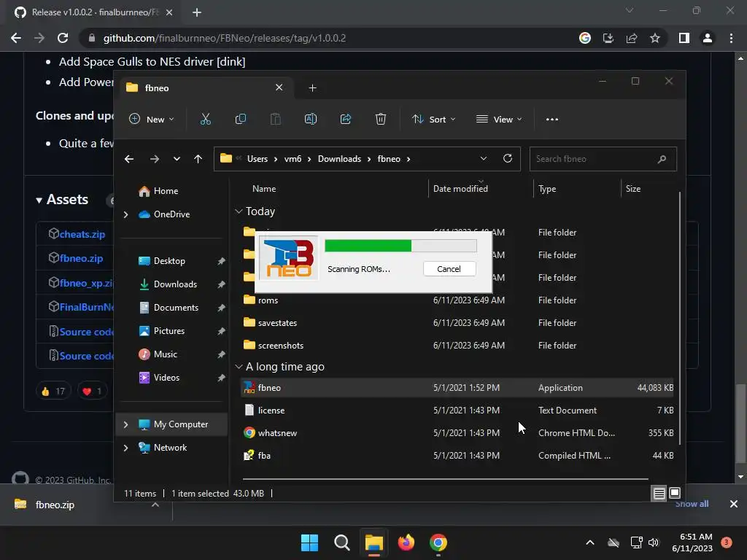The image size is (747, 560).
Task: Open the Sort dropdown in Explorer
Action: tap(433, 119)
